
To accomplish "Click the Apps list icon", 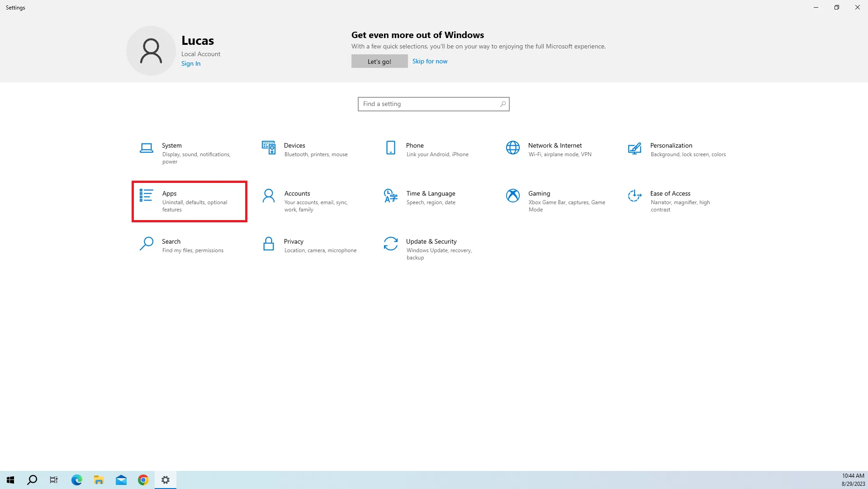I will tap(146, 196).
